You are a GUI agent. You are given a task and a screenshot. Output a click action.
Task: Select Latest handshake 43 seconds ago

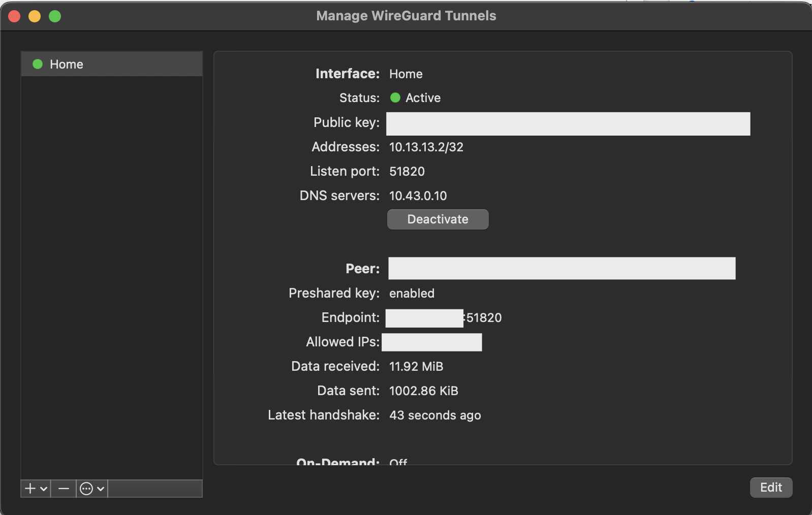435,415
